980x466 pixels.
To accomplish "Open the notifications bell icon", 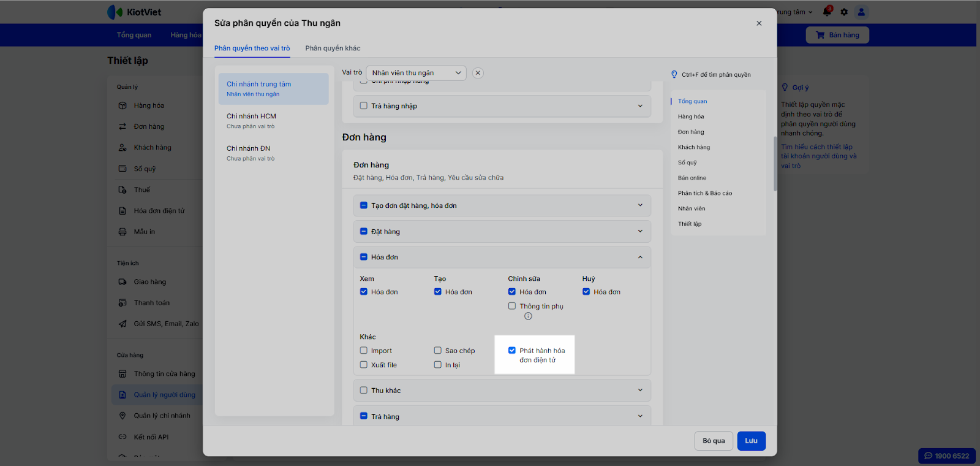I will click(x=827, y=12).
